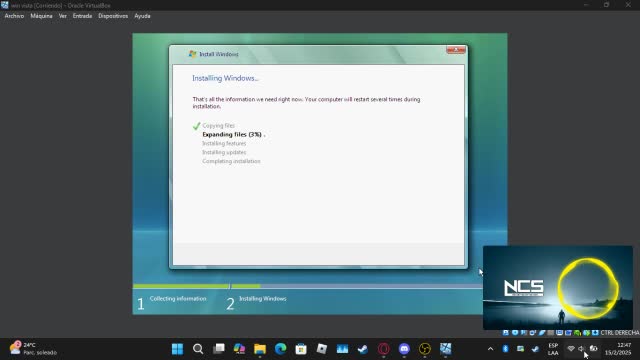Open the volume tray icon

582,349
